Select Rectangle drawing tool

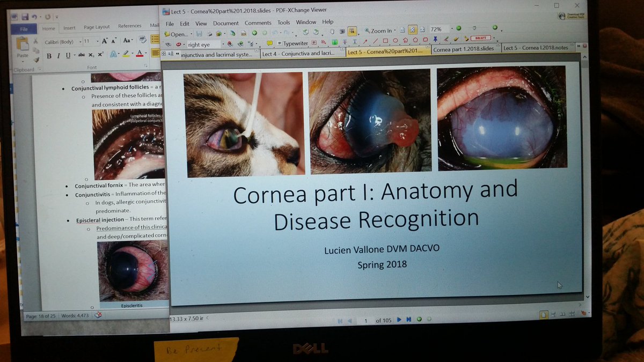385,41
